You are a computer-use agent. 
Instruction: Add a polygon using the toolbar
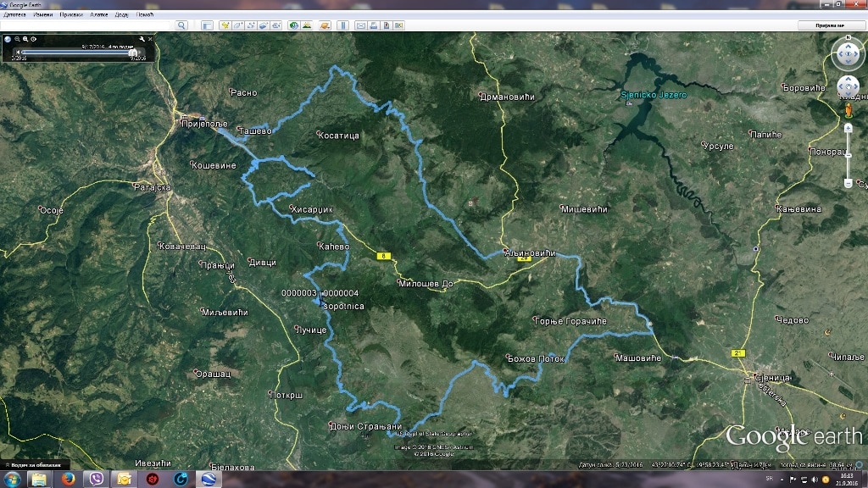click(238, 25)
